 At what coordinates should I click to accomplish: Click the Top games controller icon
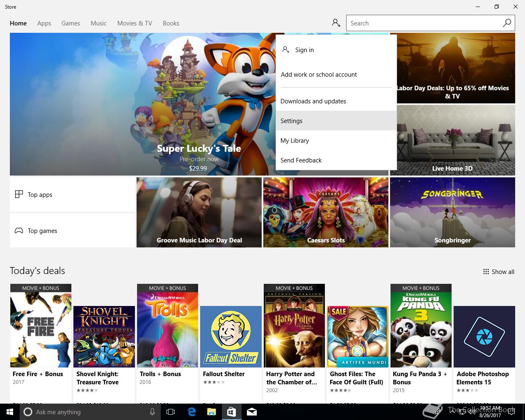coord(19,231)
